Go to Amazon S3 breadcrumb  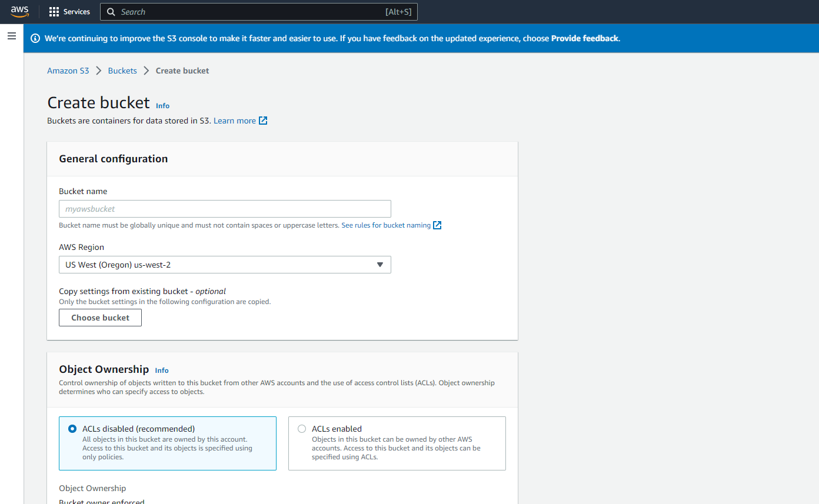pos(68,71)
